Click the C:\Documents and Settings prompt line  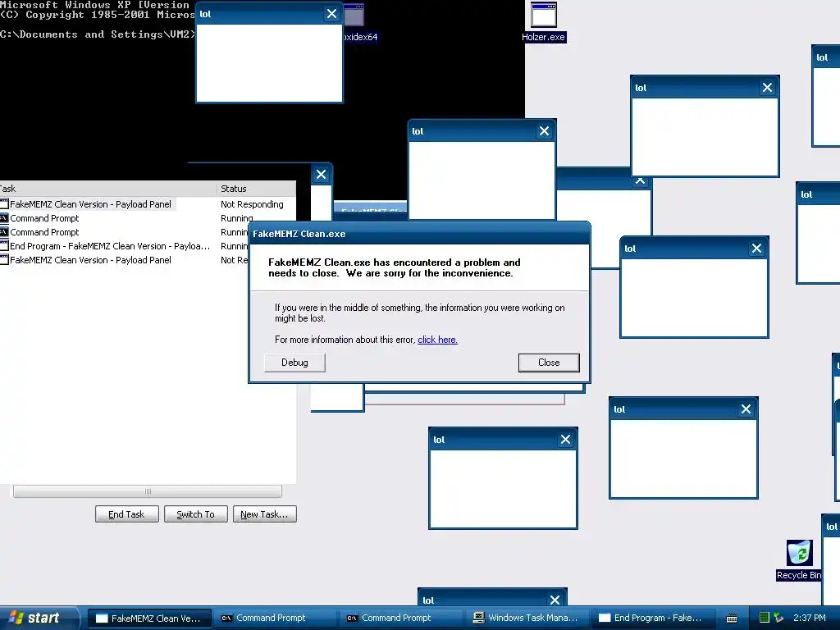[x=98, y=34]
